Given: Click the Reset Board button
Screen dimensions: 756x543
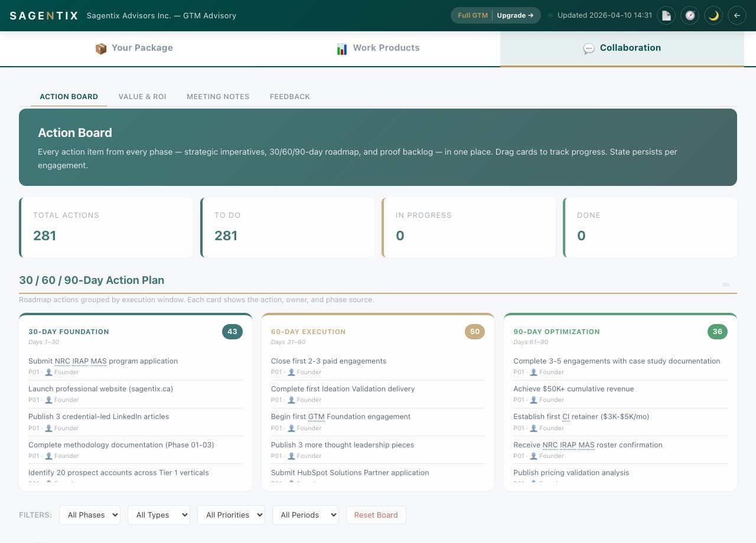Looking at the screenshot, I should tap(376, 515).
